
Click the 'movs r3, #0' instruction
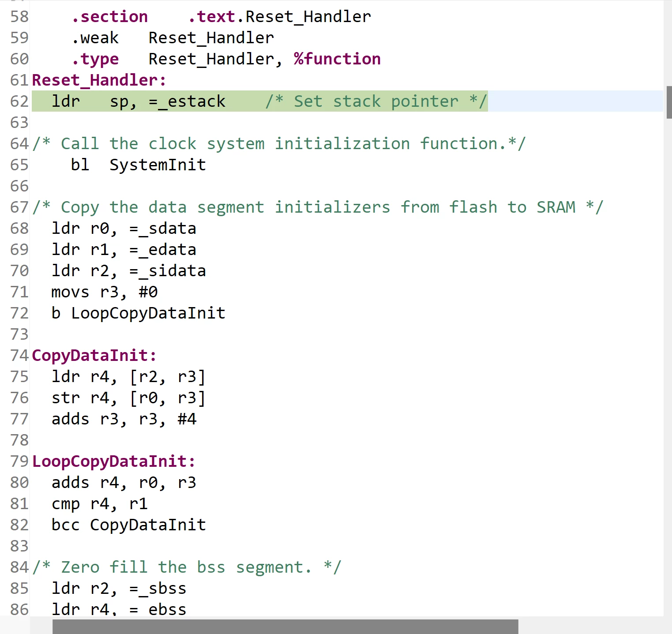(x=105, y=292)
